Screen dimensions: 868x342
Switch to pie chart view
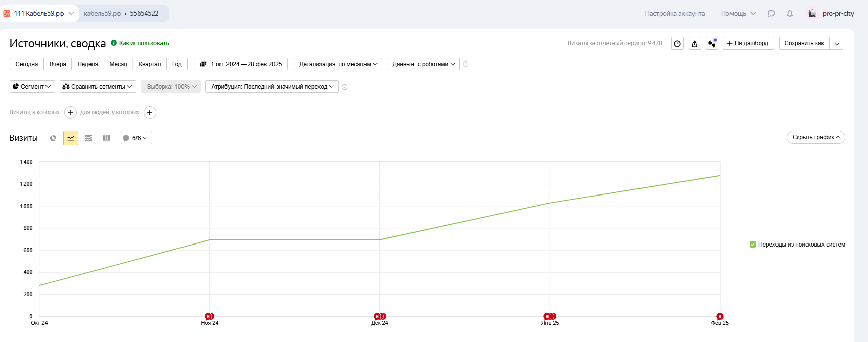[53, 138]
